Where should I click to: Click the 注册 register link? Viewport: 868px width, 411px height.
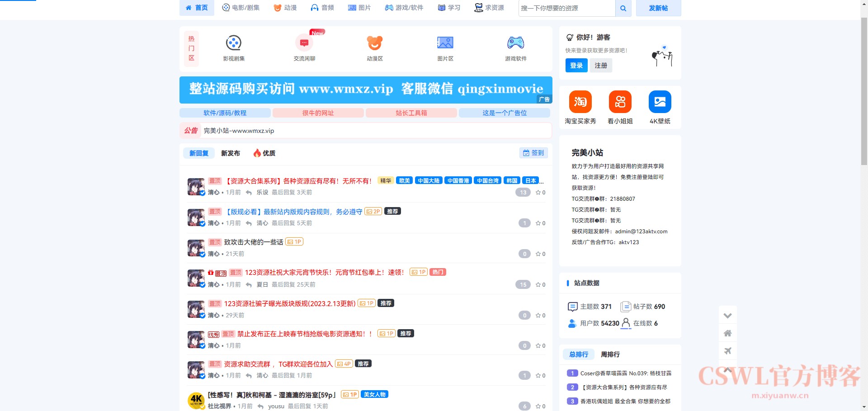click(601, 65)
